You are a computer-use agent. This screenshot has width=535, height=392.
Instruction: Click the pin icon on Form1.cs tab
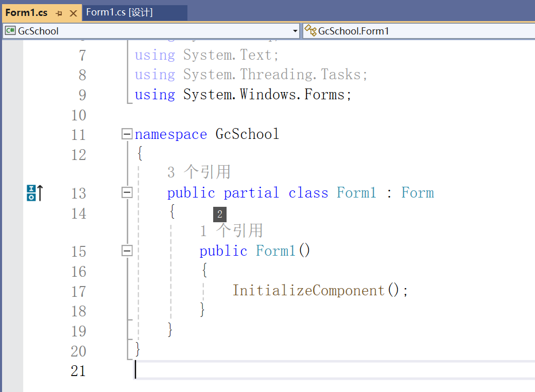click(x=59, y=13)
